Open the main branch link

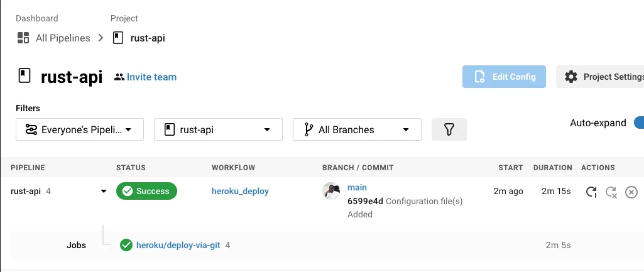pos(357,187)
